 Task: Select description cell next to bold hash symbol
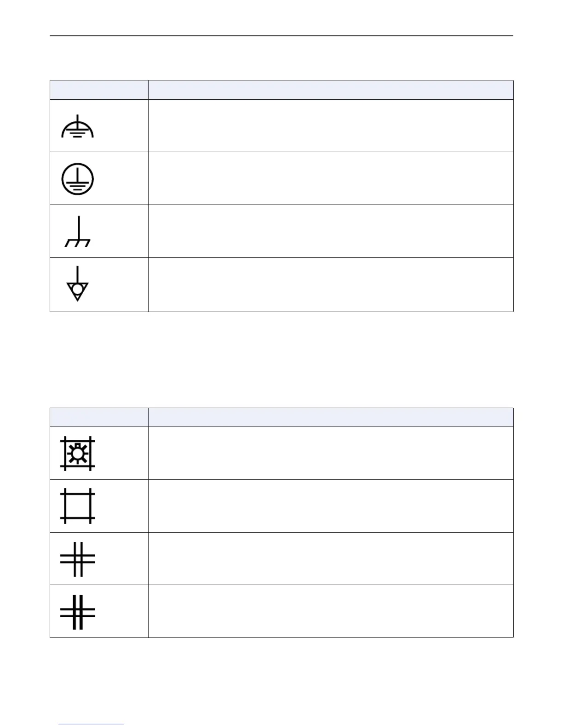[x=331, y=611]
